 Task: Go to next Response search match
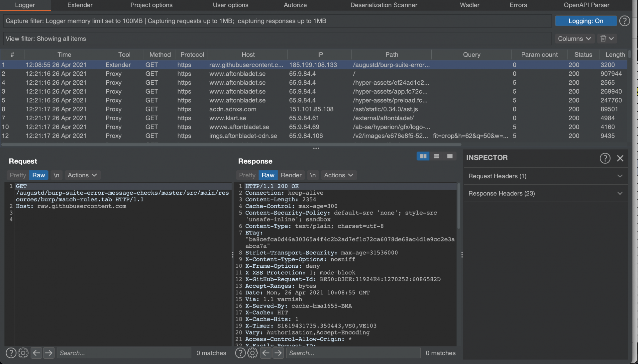(x=278, y=353)
